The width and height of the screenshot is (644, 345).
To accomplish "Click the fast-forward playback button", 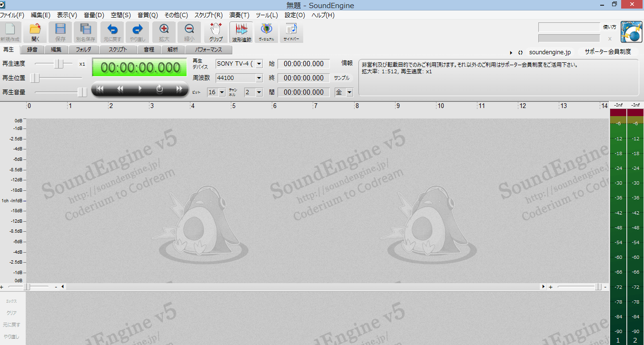I will coord(179,89).
